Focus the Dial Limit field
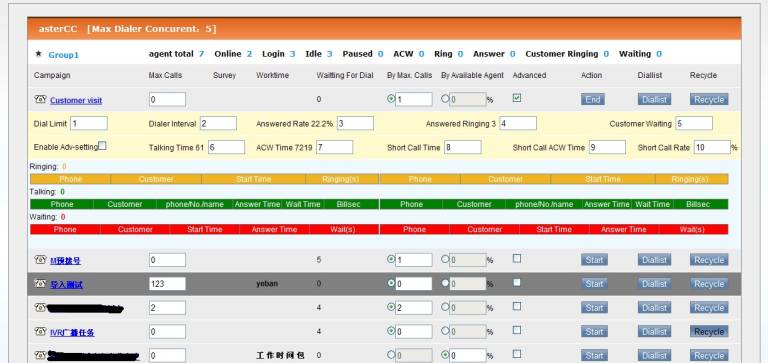This screenshot has height=363, width=768. pyautogui.click(x=89, y=123)
